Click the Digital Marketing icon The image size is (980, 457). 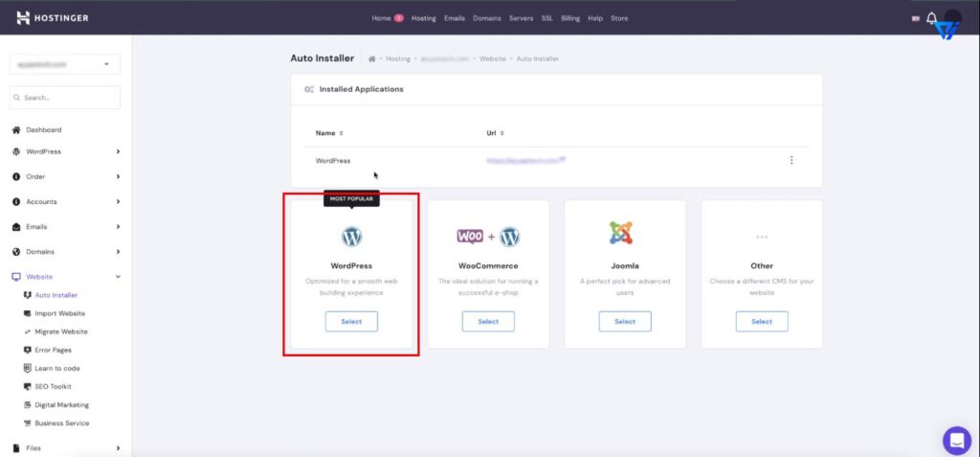(x=28, y=405)
